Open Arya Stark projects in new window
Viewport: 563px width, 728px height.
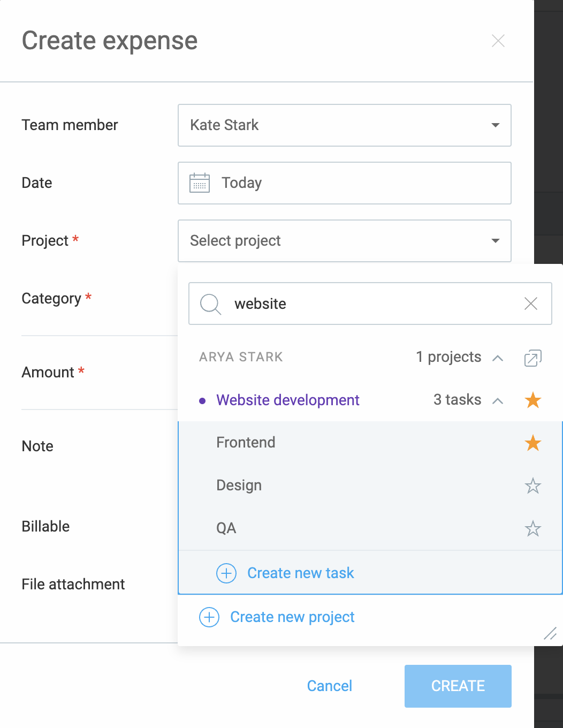(532, 358)
